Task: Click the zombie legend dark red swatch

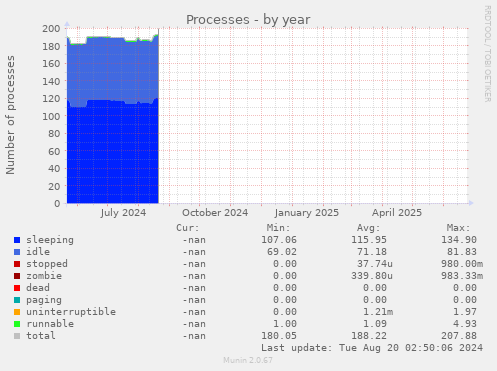Action: tap(17, 276)
